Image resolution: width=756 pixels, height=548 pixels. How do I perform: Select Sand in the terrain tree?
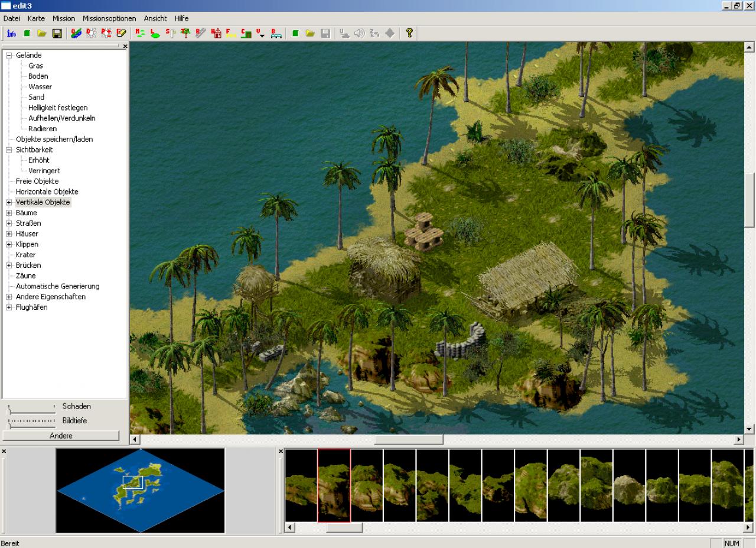click(36, 98)
